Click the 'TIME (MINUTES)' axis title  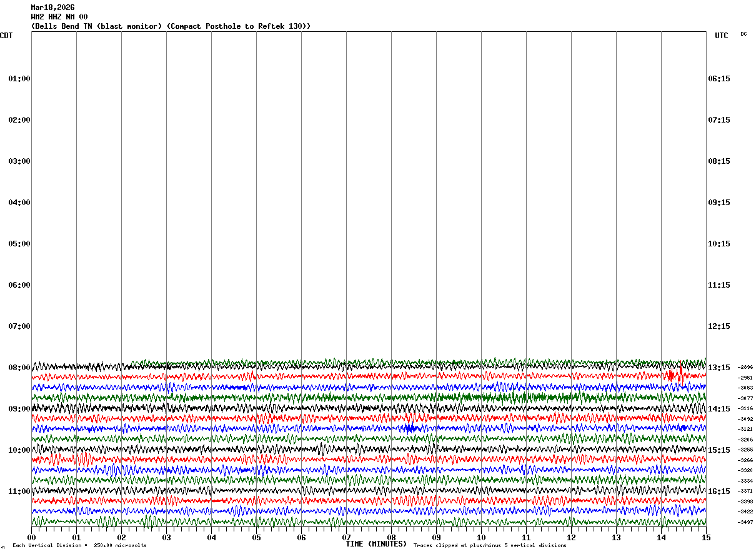click(x=376, y=544)
